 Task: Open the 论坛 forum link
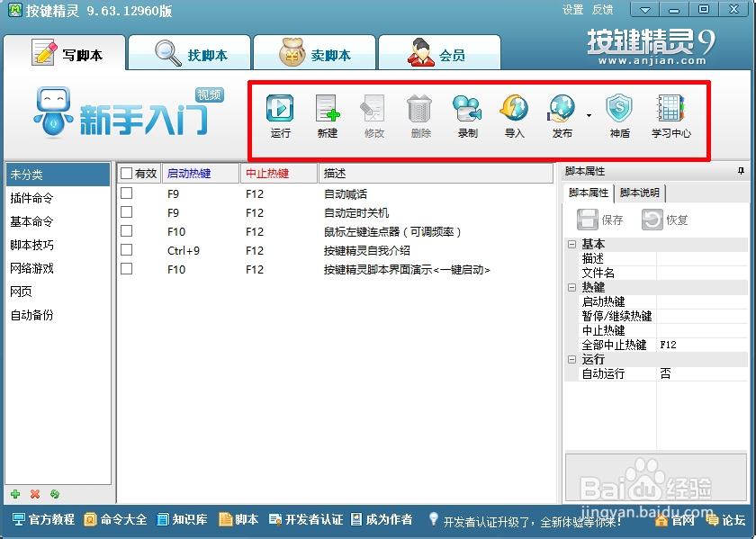click(x=725, y=520)
